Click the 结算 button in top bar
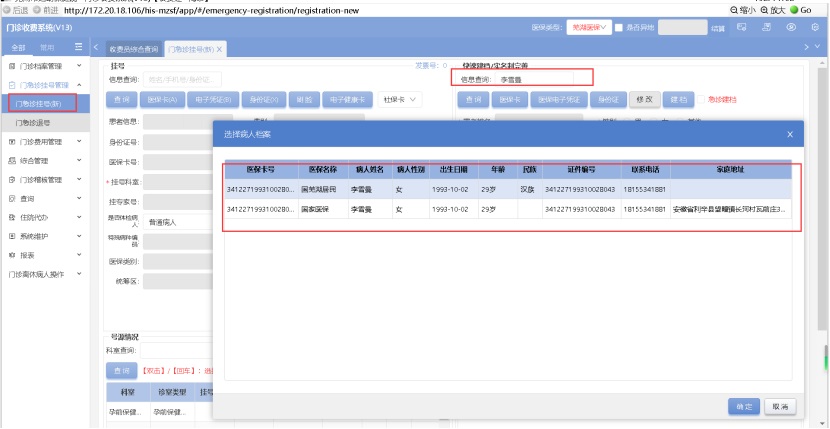The height and width of the screenshot is (429, 830). (718, 28)
